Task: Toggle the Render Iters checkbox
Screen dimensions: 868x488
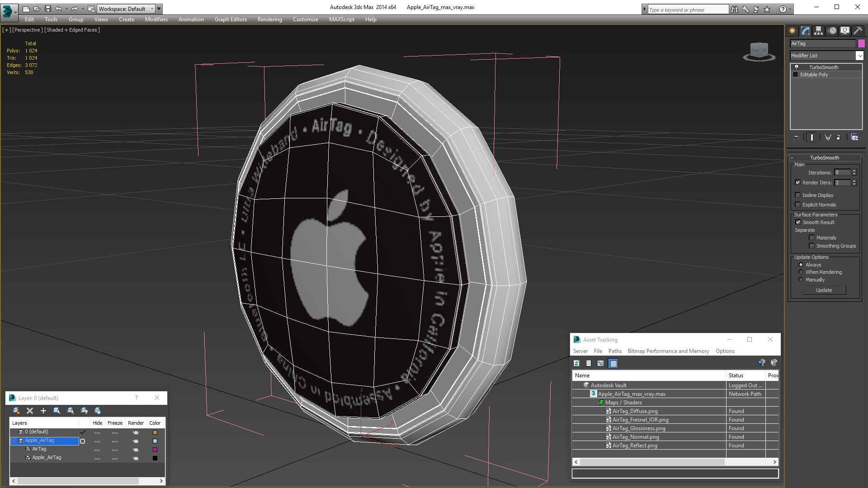Action: 797,183
